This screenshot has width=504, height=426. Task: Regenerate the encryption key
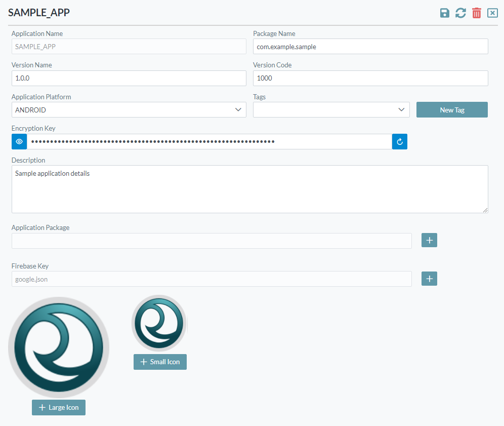point(399,142)
